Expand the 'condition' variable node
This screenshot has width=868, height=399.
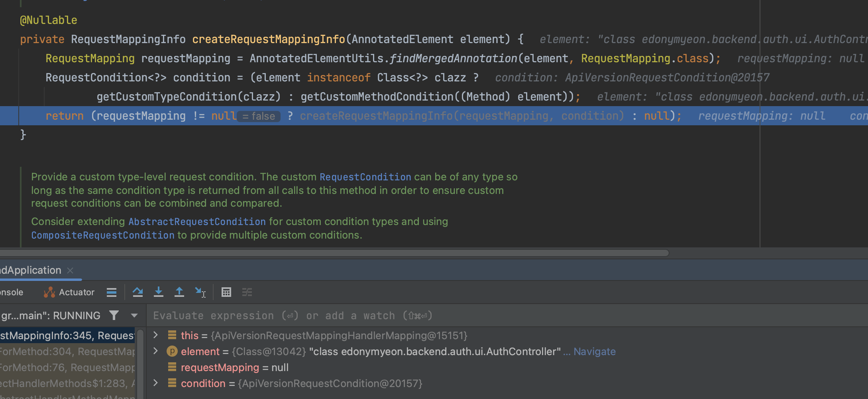[x=156, y=383]
